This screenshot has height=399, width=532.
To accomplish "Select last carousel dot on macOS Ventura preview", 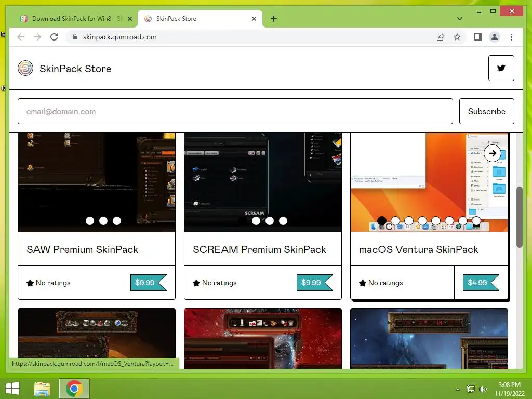I will [476, 221].
